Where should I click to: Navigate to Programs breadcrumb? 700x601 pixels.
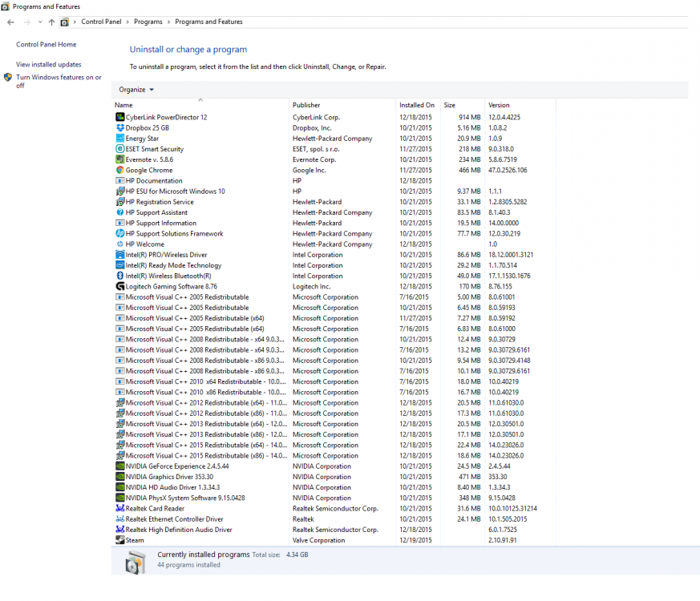click(148, 22)
